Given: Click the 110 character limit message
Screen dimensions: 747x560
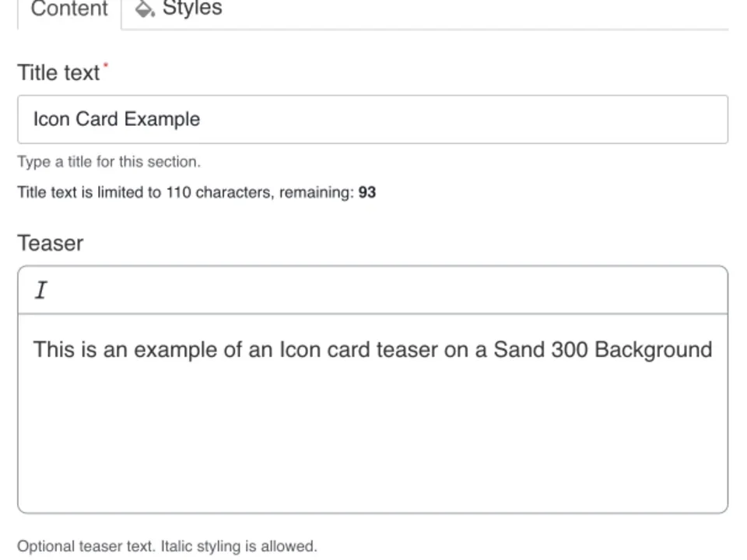Looking at the screenshot, I should tap(195, 192).
